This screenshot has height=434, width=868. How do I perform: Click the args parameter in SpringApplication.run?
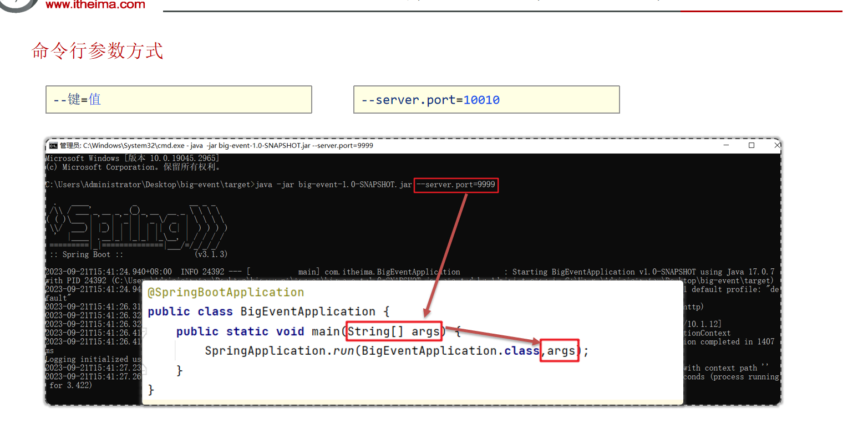(559, 350)
